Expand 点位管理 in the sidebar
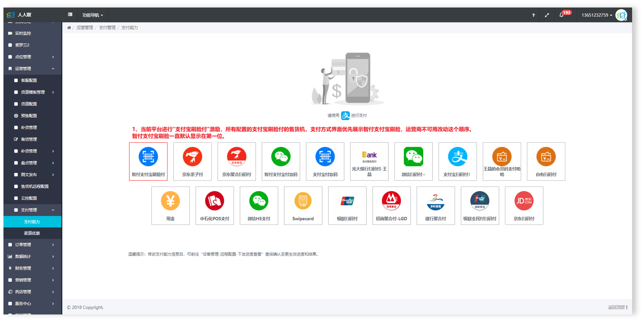The height and width of the screenshot is (322, 644). click(x=32, y=57)
